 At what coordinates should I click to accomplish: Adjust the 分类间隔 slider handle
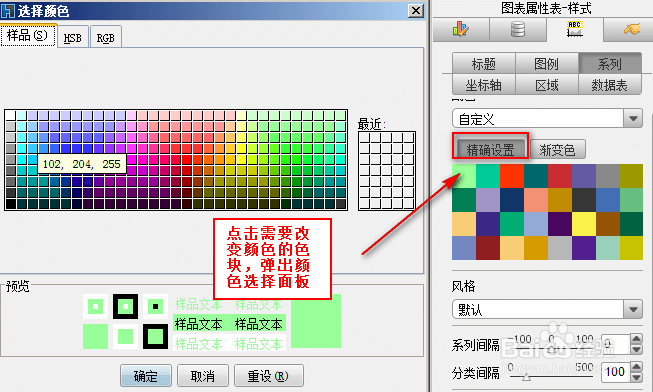(526, 377)
